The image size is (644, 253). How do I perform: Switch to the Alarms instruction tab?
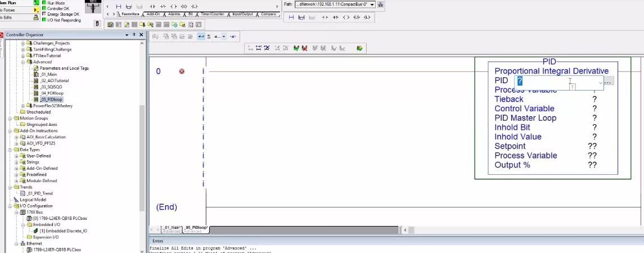coord(174,14)
